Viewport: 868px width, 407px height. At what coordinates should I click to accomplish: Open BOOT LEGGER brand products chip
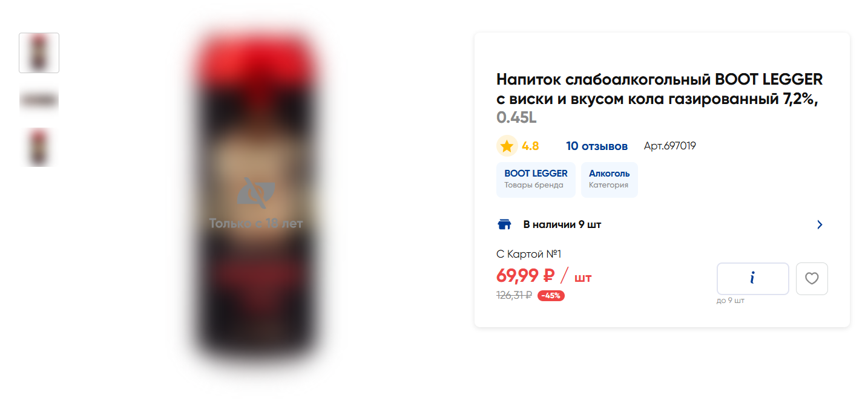point(536,179)
